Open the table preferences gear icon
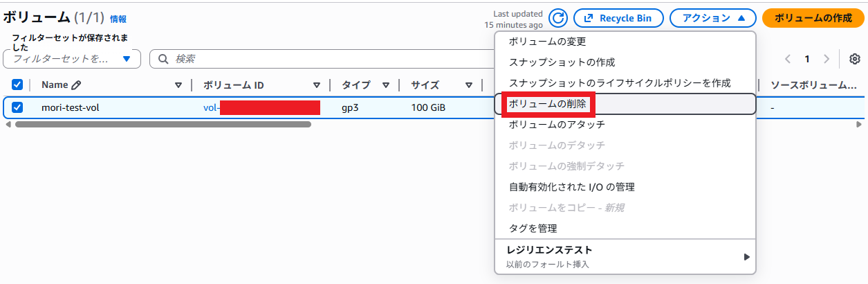Screen dimensions: 868x284 (x=854, y=59)
